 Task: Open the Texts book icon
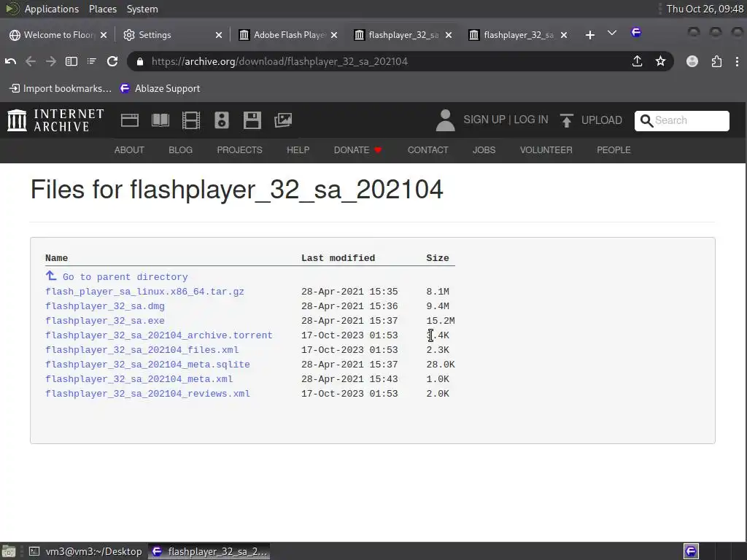(x=160, y=120)
